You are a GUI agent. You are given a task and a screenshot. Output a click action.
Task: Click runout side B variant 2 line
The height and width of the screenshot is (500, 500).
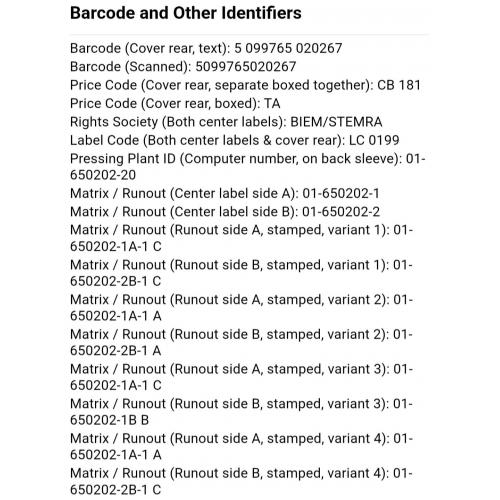[242, 342]
